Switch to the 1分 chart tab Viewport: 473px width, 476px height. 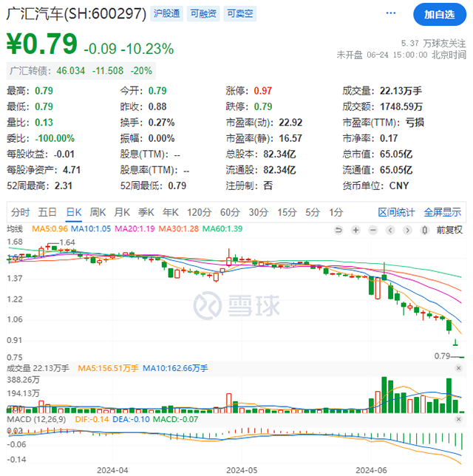336,212
